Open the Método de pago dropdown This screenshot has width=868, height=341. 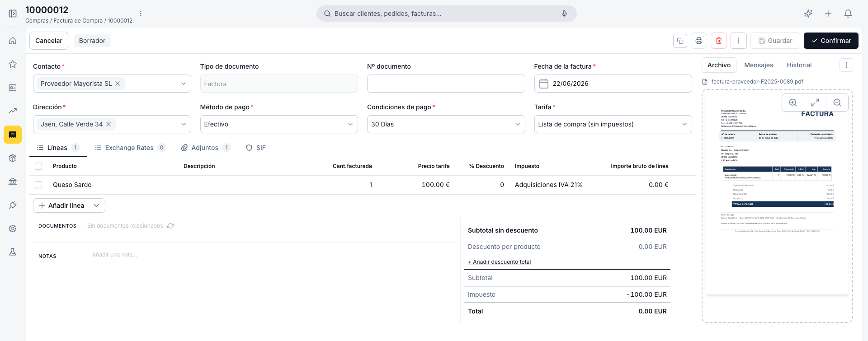point(279,124)
